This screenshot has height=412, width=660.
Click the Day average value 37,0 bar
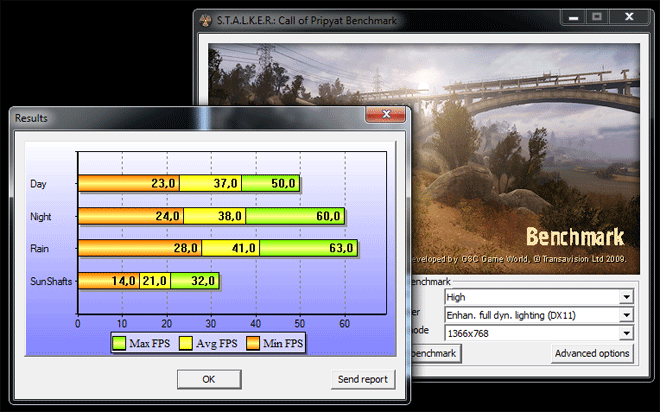point(210,183)
